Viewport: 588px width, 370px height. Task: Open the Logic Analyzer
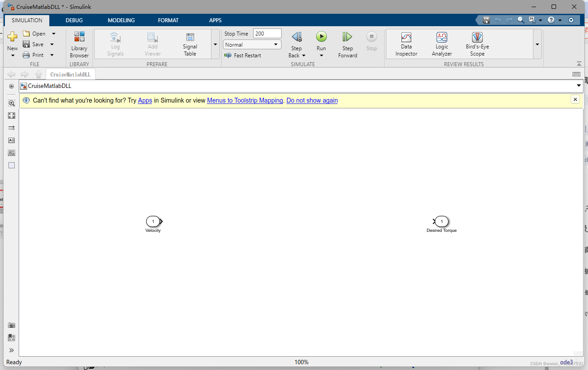click(442, 44)
